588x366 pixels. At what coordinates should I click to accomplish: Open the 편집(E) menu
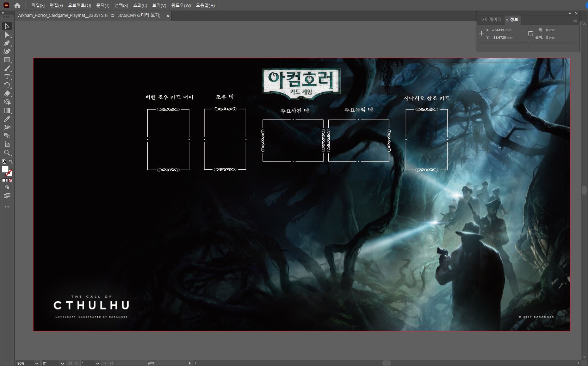click(56, 5)
